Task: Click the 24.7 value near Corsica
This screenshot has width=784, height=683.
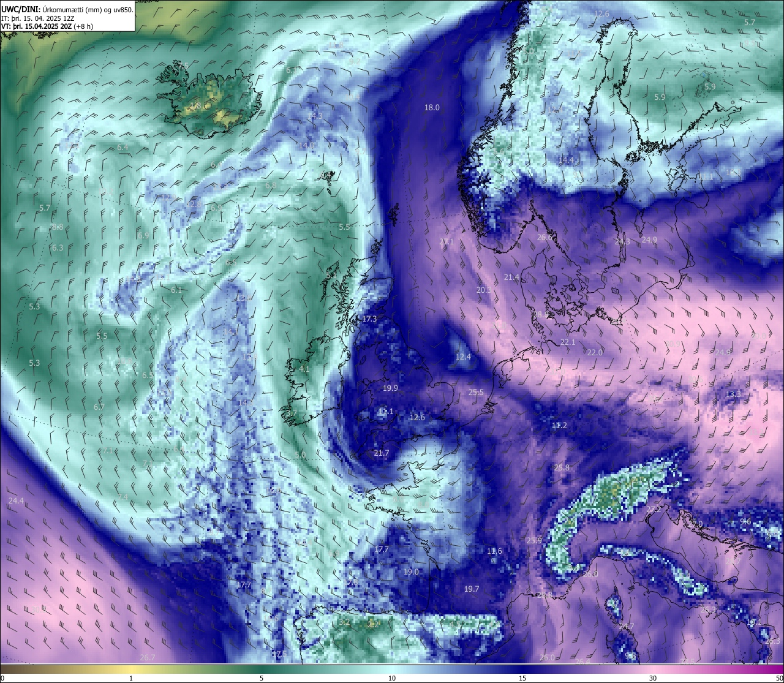Action: tap(627, 626)
